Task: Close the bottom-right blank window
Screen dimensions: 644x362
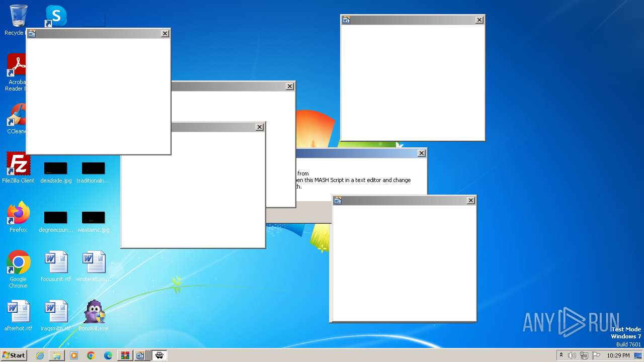Action: [471, 201]
